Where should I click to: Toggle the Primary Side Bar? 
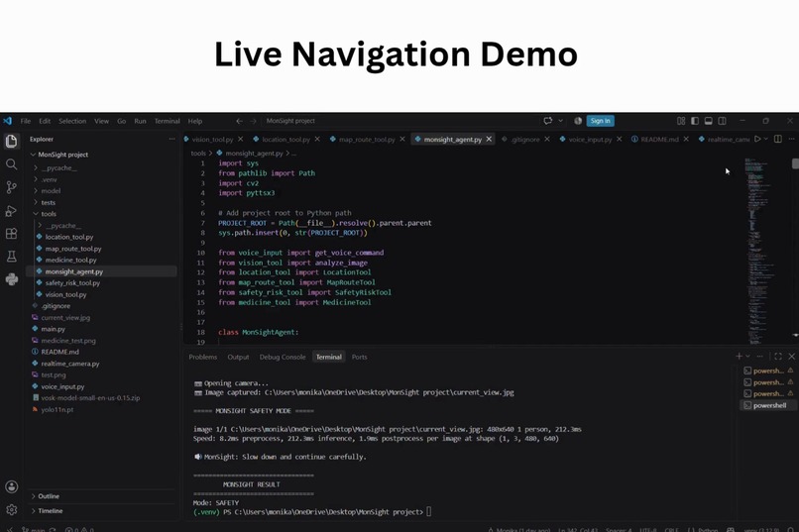point(695,121)
